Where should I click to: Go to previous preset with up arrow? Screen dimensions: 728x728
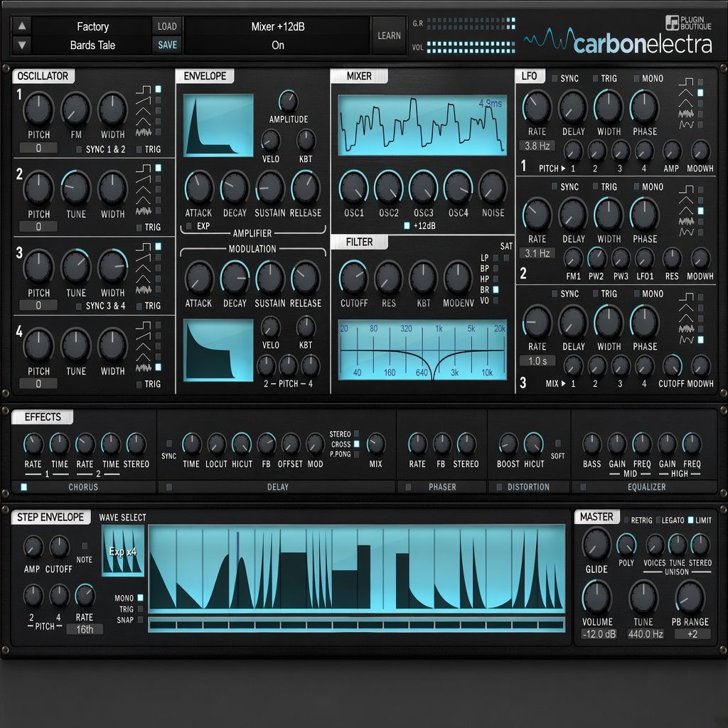[22, 26]
